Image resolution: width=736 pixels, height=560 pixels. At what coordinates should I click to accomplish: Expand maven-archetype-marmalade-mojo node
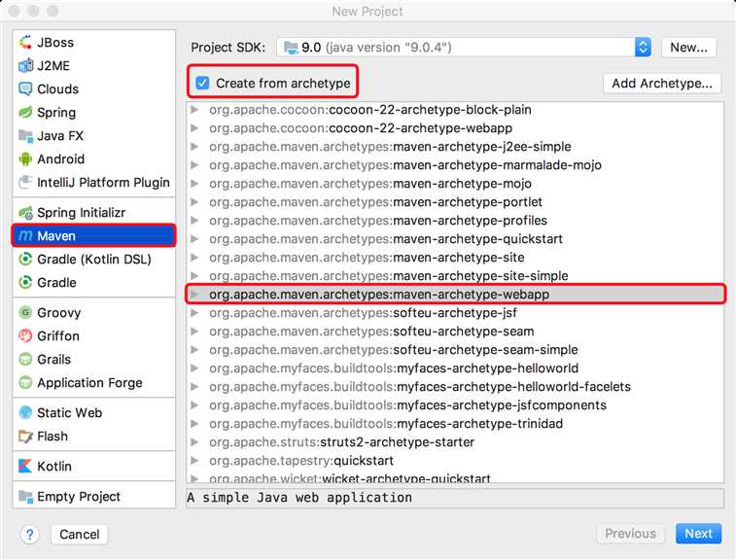pos(194,165)
